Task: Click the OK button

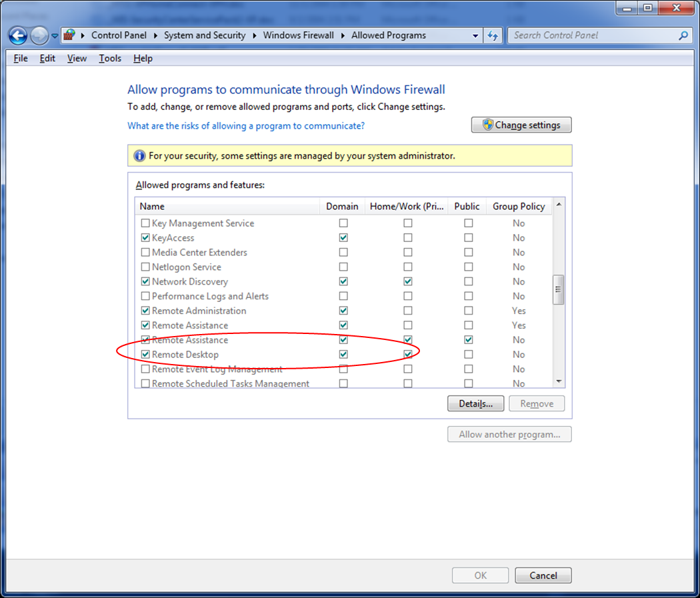Action: (x=481, y=575)
